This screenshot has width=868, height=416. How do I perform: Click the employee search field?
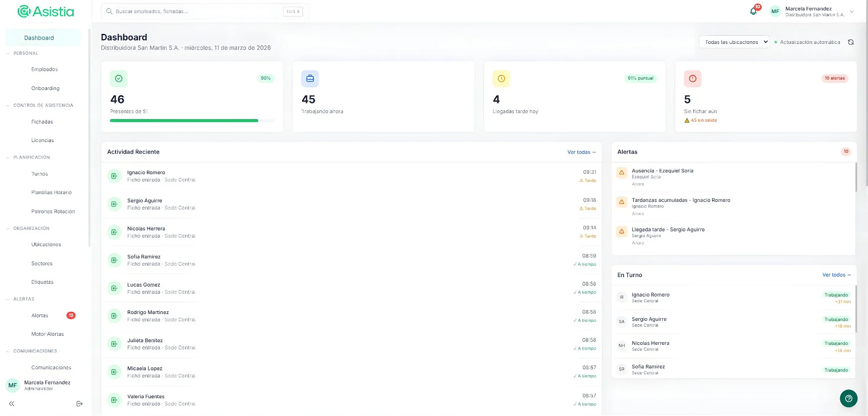tap(195, 11)
